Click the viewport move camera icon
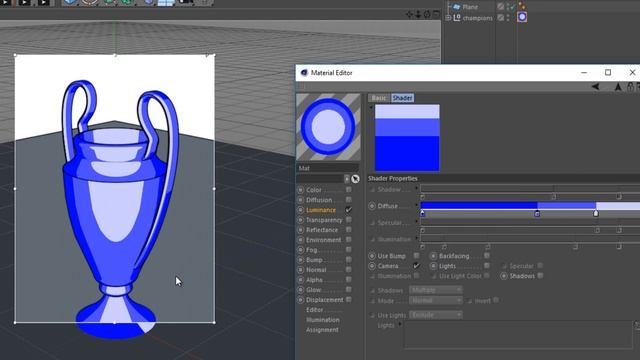 409,14
